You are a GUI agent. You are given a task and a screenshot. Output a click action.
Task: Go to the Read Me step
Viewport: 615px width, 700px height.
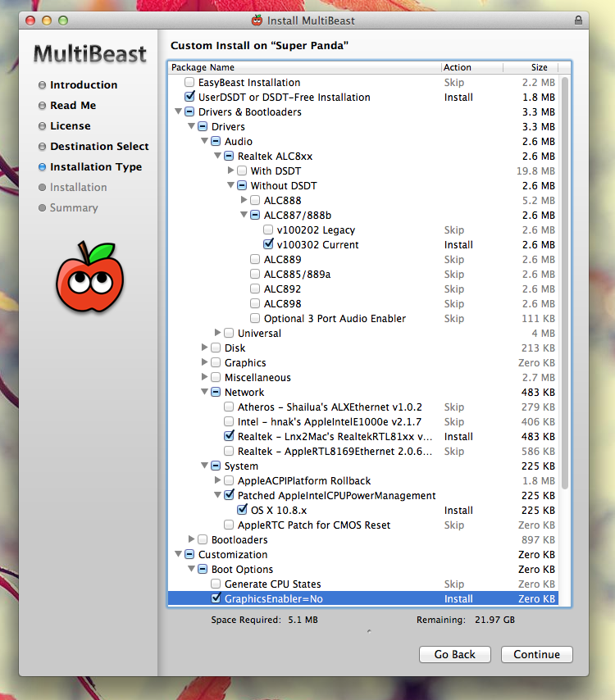point(73,106)
